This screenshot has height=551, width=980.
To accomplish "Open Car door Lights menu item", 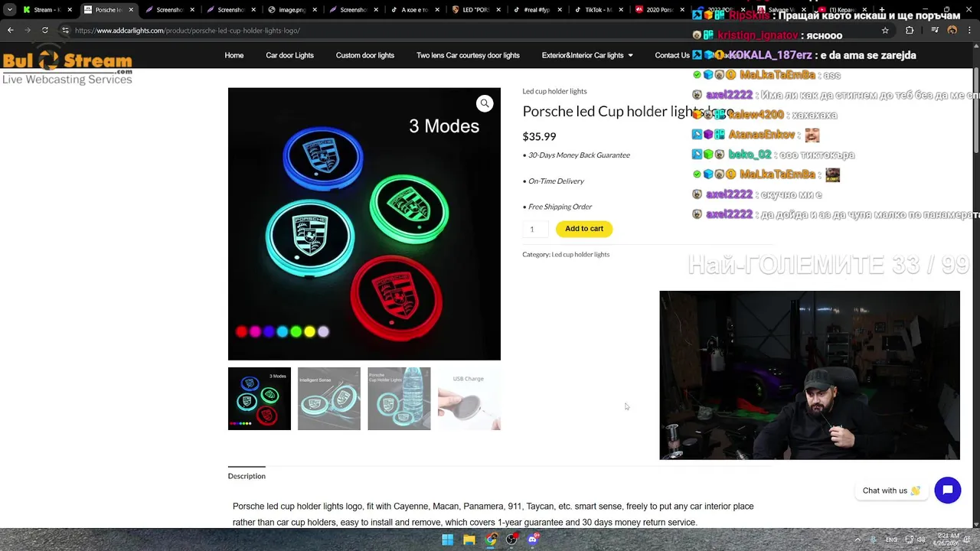I will (289, 55).
